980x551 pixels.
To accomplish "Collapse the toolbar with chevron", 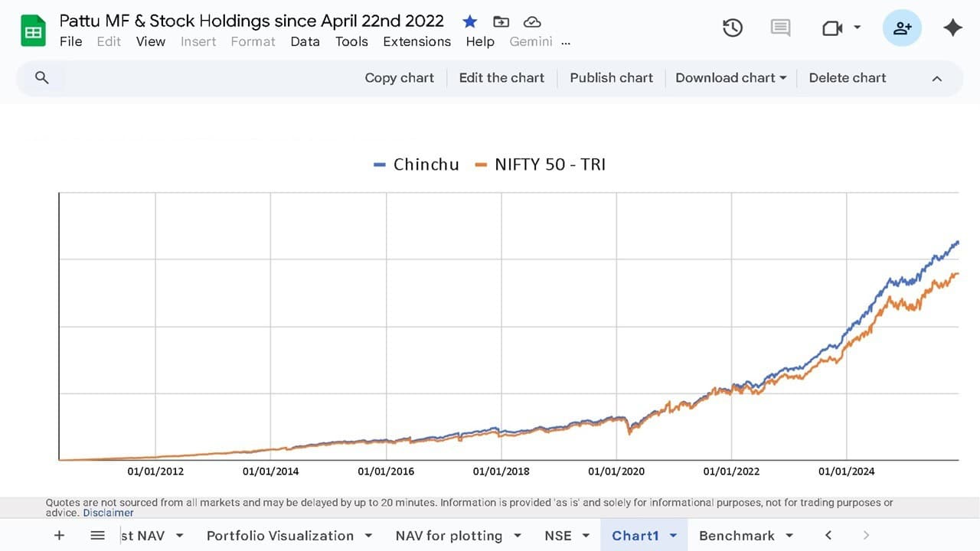I will 936,78.
